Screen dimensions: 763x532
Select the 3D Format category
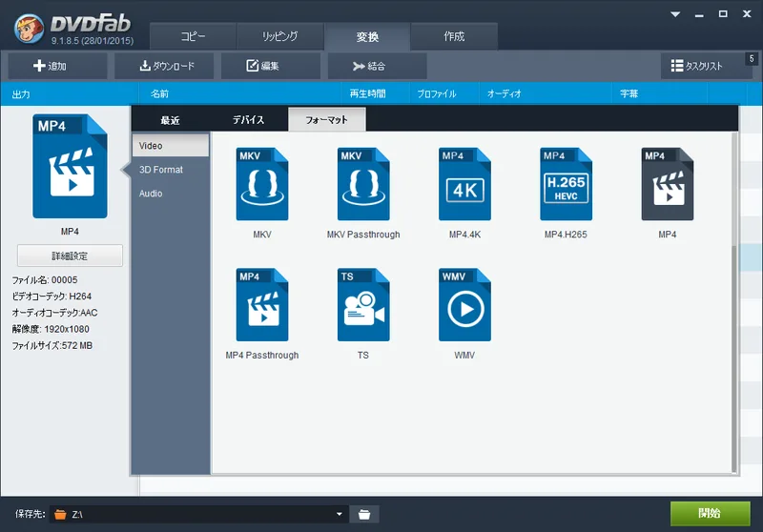(161, 170)
